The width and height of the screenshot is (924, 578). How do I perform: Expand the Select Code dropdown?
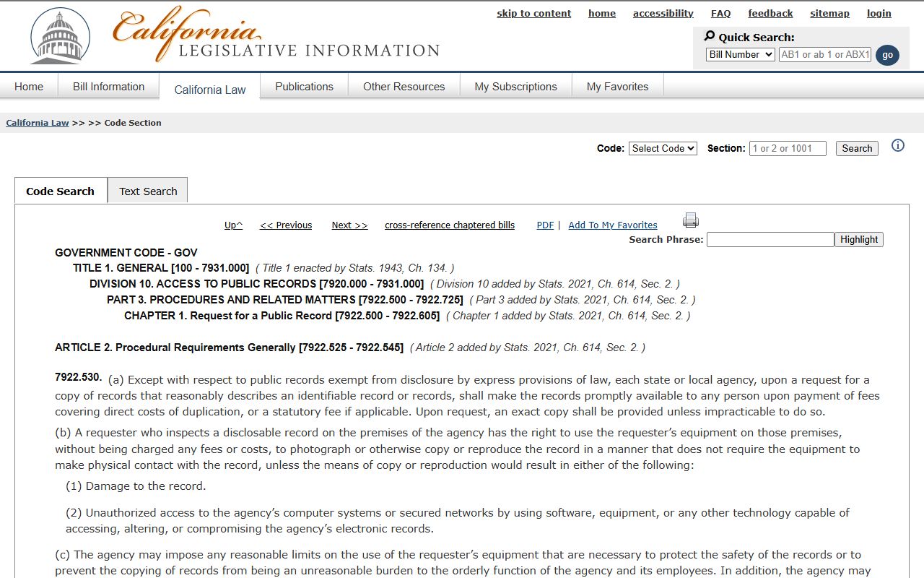point(663,148)
